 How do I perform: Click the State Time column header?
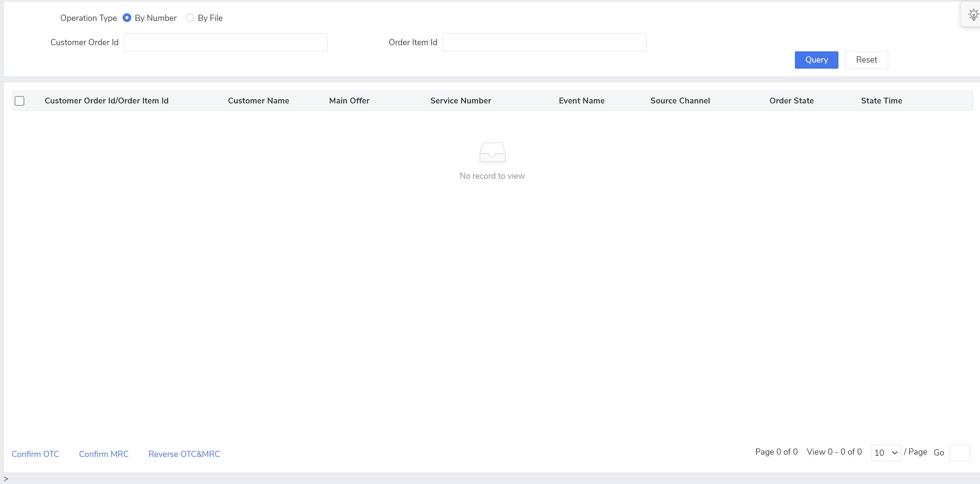coord(882,100)
